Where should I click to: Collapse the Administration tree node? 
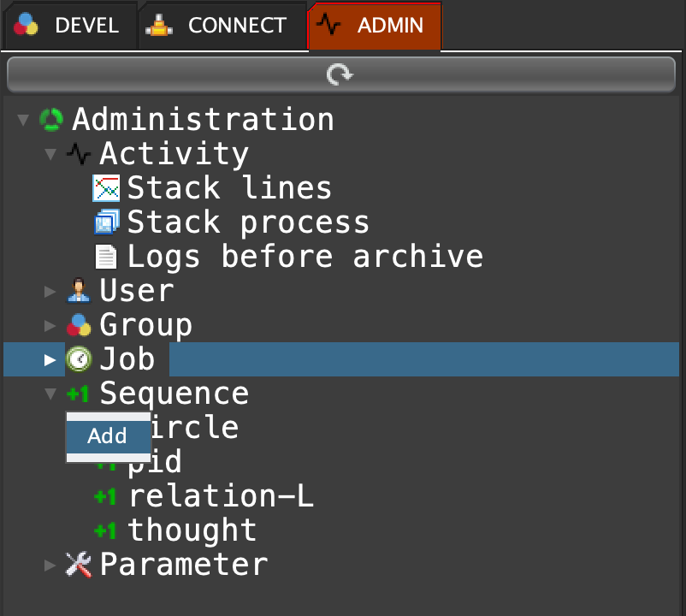(x=23, y=120)
